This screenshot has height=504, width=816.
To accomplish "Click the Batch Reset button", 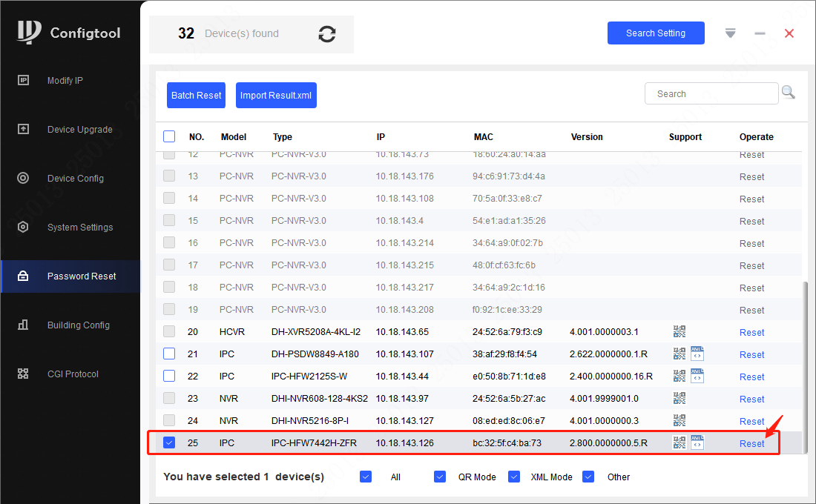I will pos(196,95).
